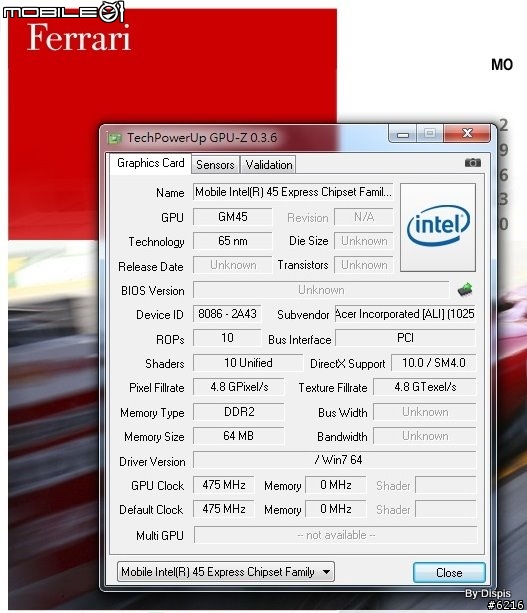This screenshot has width=527, height=613.
Task: Click the Multi GPU field not available
Action: 335,535
